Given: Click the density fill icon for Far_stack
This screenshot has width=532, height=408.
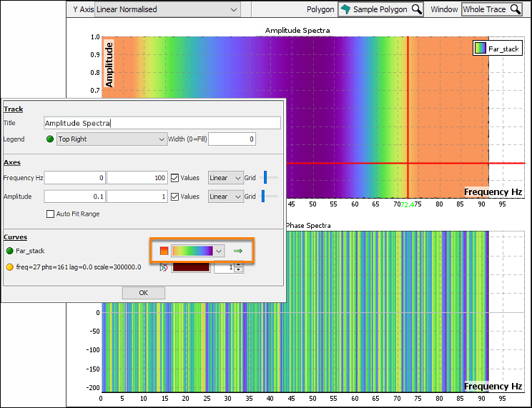Looking at the screenshot, I should click(164, 251).
